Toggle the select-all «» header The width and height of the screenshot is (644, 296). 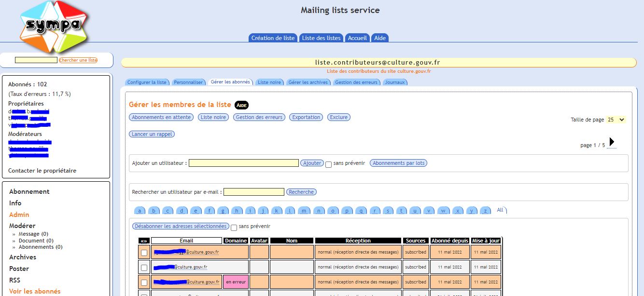coord(144,241)
